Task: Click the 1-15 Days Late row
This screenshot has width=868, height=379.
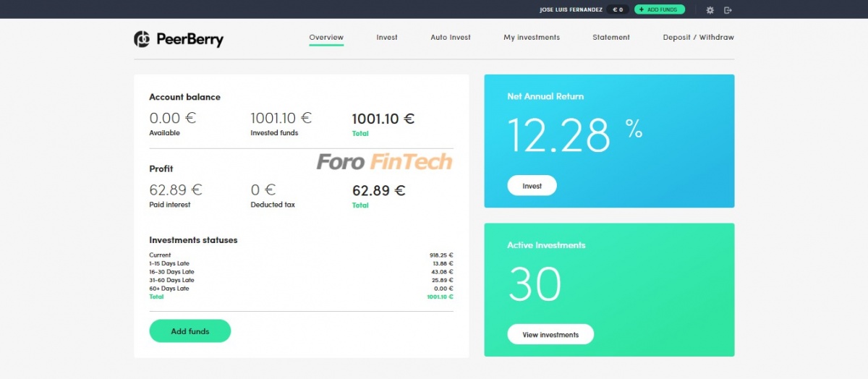Action: coord(301,263)
